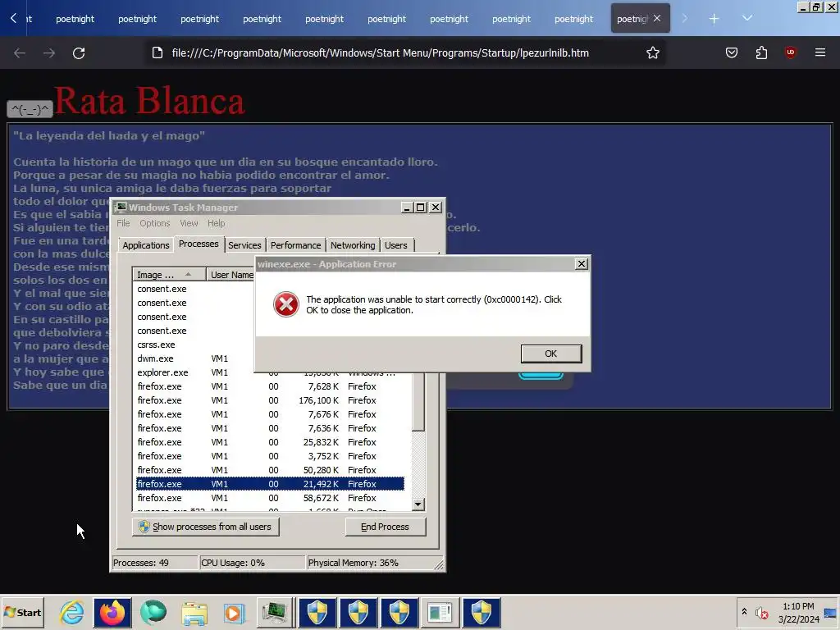Sort processes by User Name column header
Viewport: 840px width, 630px height.
coord(231,275)
